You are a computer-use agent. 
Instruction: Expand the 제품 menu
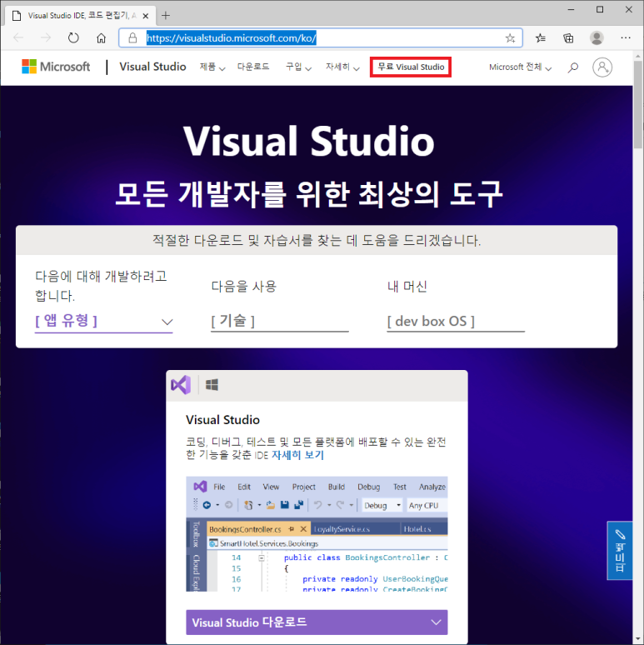tap(212, 67)
